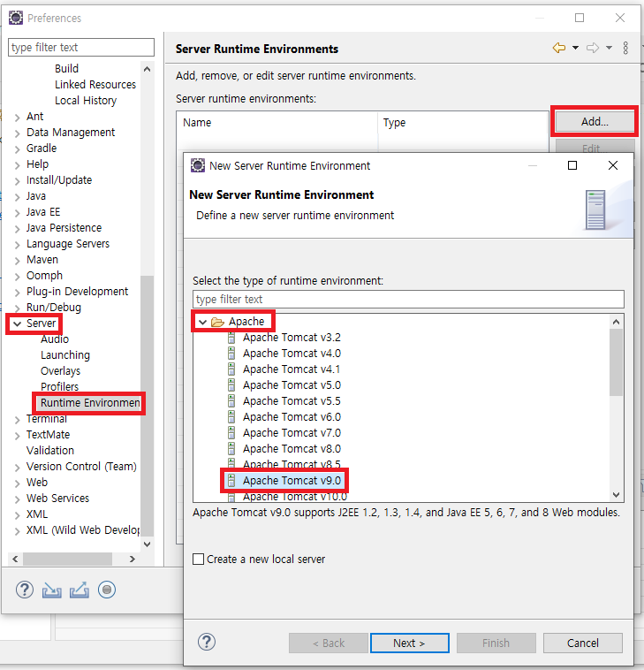
Task: Select Apache Tomcat v4.1
Action: point(292,369)
